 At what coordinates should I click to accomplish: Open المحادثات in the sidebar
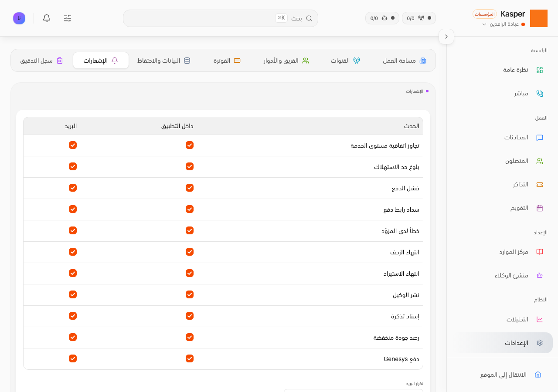[502, 138]
